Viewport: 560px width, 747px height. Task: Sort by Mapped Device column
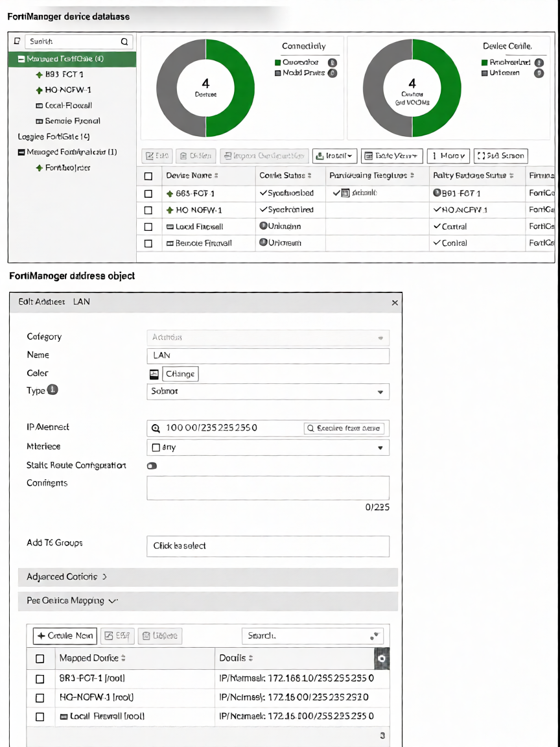(93, 658)
